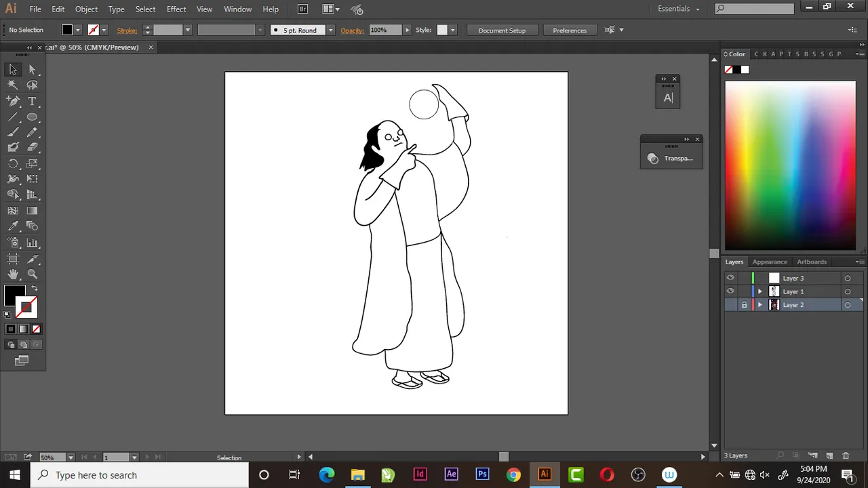868x488 pixels.
Task: Click the orange Opacity link
Action: click(x=352, y=30)
